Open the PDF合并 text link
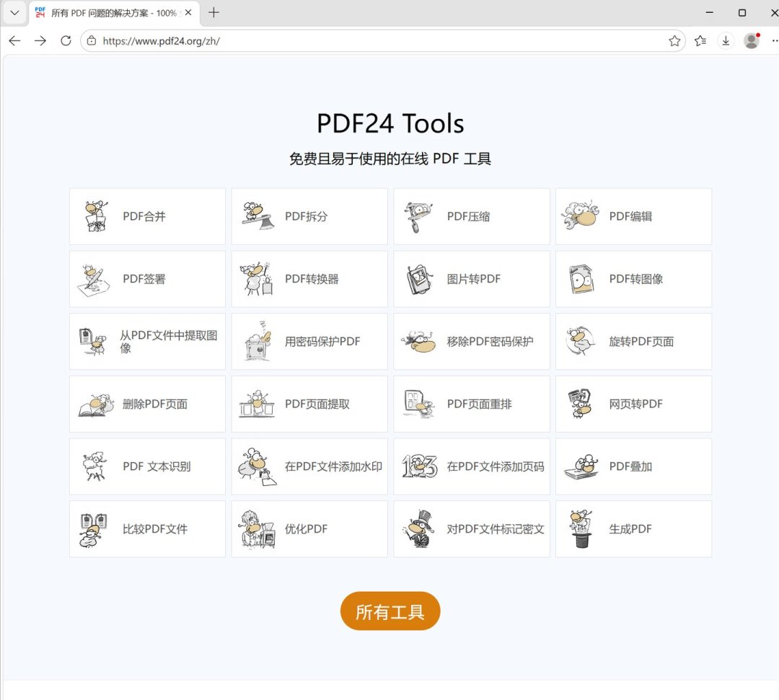This screenshot has height=700, width=779. pyautogui.click(x=144, y=216)
